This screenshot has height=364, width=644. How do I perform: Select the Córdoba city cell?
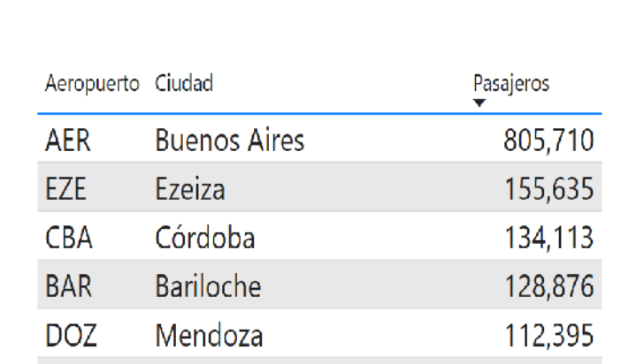pyautogui.click(x=205, y=237)
